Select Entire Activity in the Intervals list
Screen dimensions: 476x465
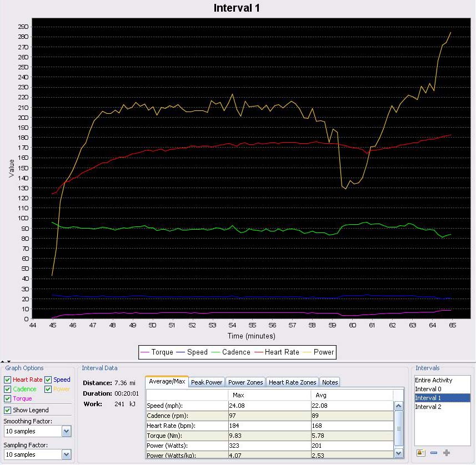[432, 380]
